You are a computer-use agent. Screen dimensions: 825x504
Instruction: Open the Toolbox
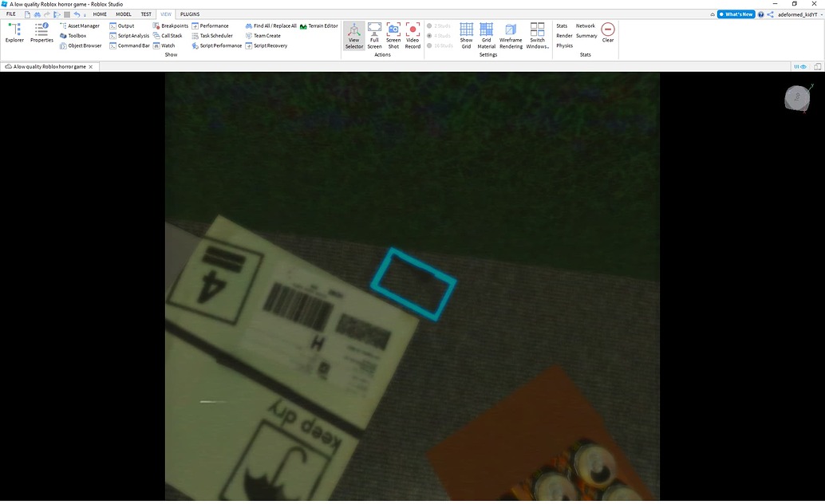click(77, 35)
